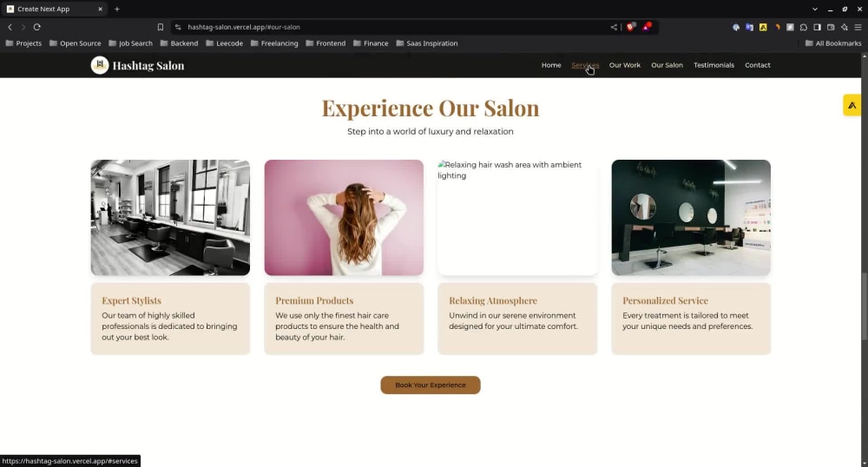Go to Our Work nav item
Screen dimensions: 868x467
(x=624, y=65)
